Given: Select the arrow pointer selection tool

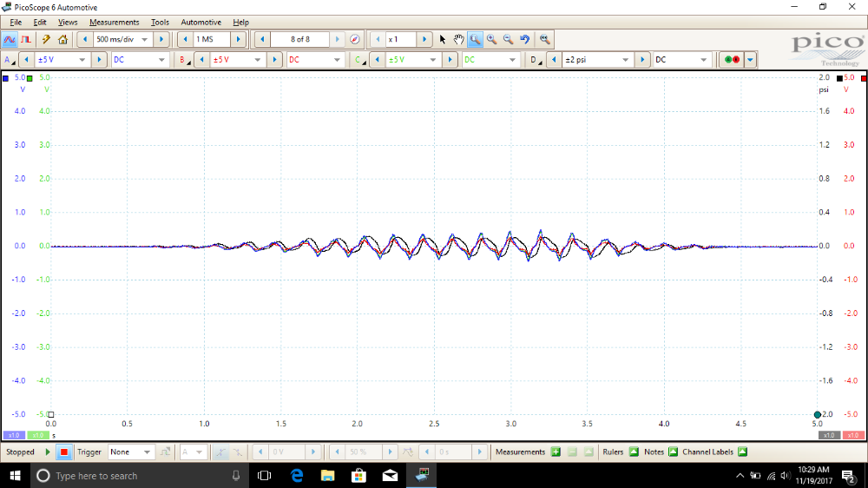Looking at the screenshot, I should pos(442,39).
